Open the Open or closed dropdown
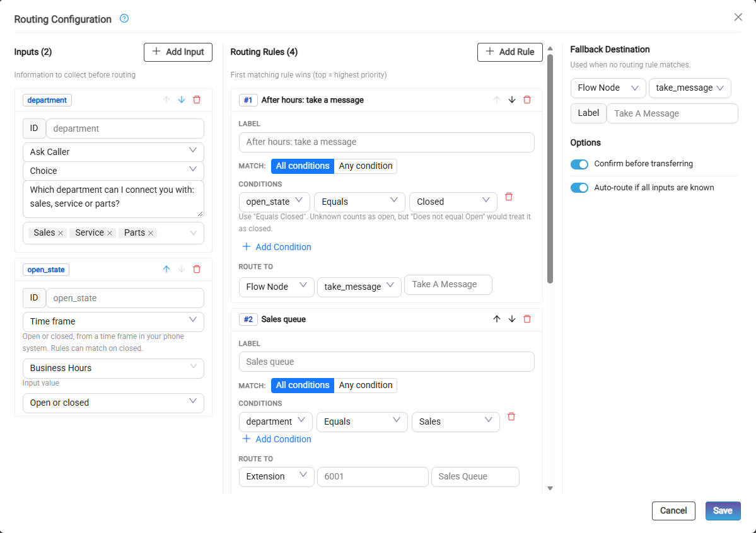The image size is (756, 533). click(x=113, y=403)
